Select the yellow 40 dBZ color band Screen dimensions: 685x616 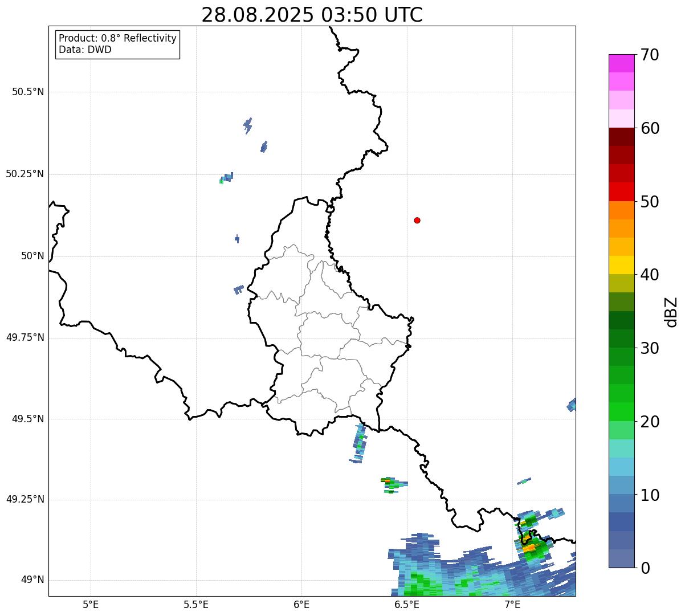(621, 265)
